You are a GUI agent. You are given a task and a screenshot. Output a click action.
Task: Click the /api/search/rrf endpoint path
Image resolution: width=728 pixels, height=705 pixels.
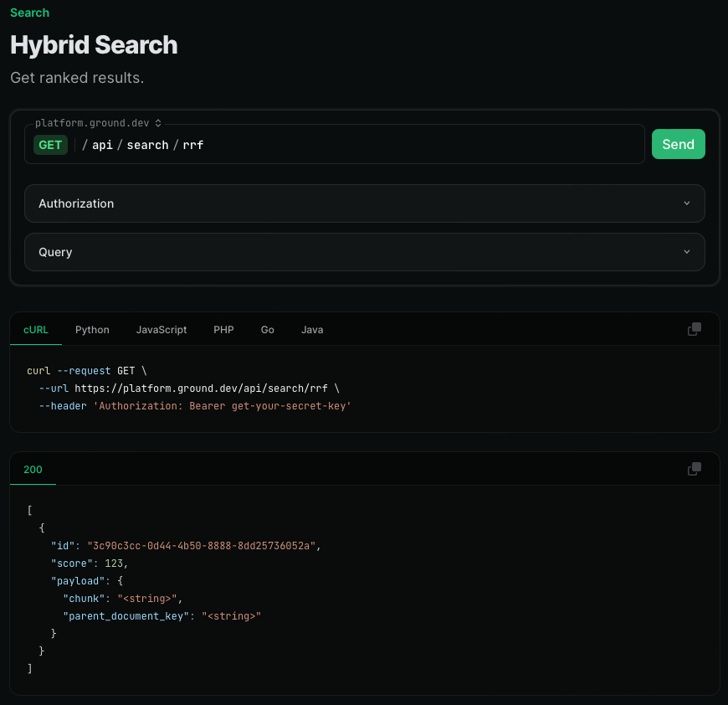pyautogui.click(x=143, y=145)
